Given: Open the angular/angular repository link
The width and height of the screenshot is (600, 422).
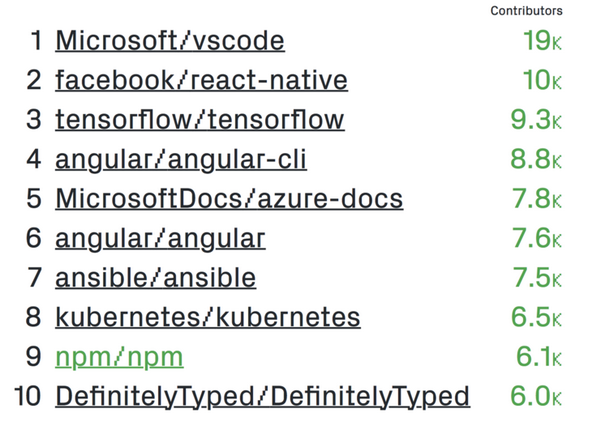Looking at the screenshot, I should click(160, 238).
